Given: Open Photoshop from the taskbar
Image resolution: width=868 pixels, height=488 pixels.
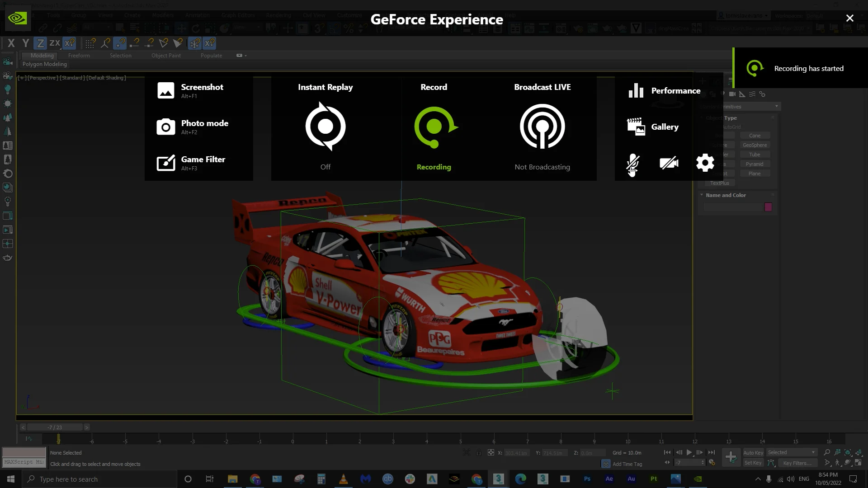Looking at the screenshot, I should (x=587, y=479).
